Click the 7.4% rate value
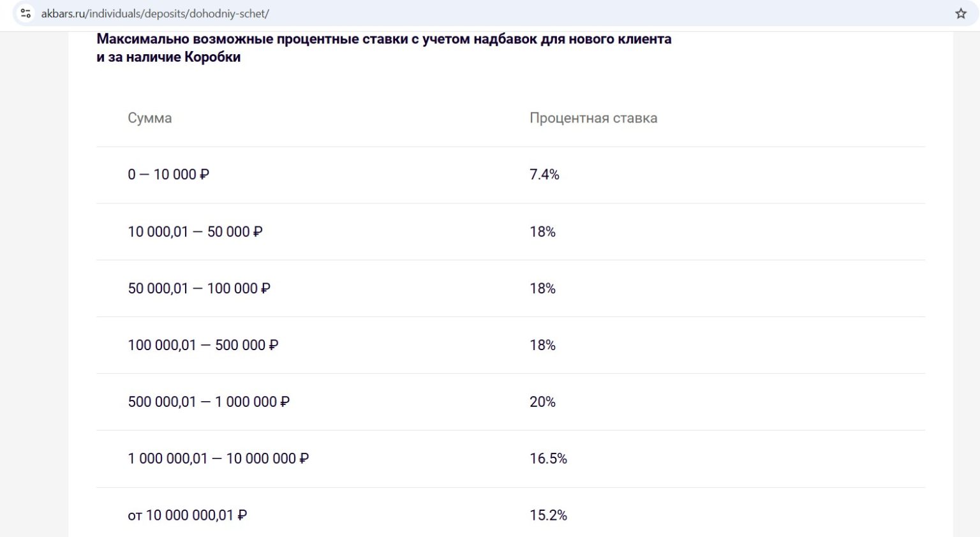Viewport: 980px width, 537px height. (x=544, y=175)
